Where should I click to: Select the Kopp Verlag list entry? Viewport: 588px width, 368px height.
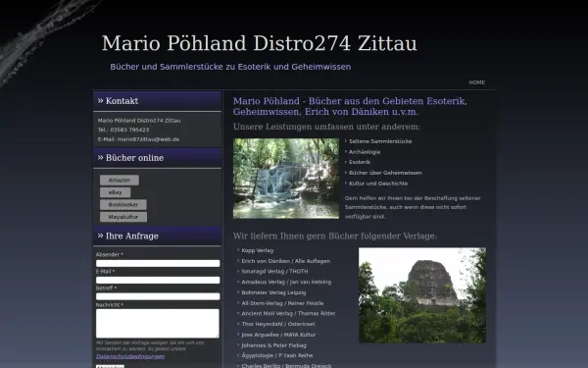257,250
